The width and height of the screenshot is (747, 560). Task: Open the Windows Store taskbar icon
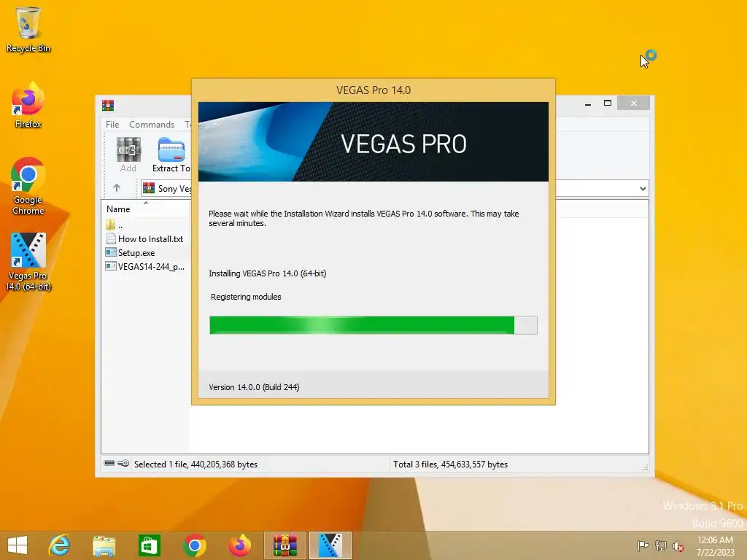coord(149,545)
